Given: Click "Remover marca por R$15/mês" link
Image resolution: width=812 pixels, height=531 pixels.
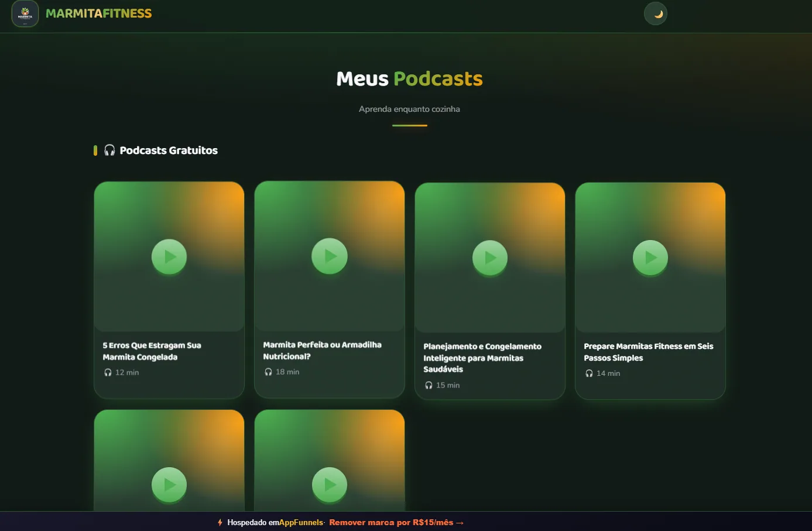Looking at the screenshot, I should [x=396, y=522].
